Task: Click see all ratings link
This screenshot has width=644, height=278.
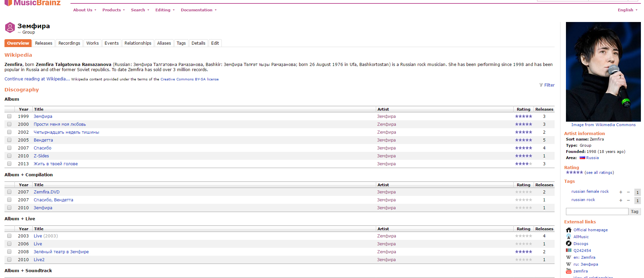Action: click(599, 173)
